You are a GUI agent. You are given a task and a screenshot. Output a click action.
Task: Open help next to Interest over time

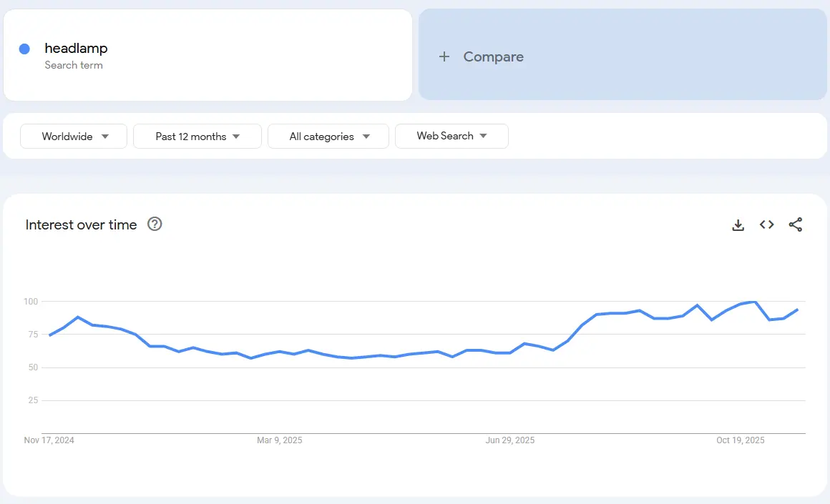coord(155,224)
